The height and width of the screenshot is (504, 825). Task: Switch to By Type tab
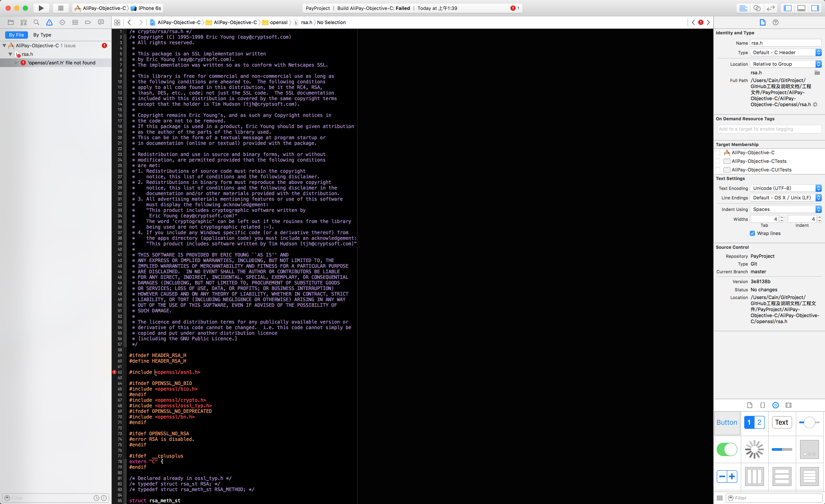(x=42, y=35)
